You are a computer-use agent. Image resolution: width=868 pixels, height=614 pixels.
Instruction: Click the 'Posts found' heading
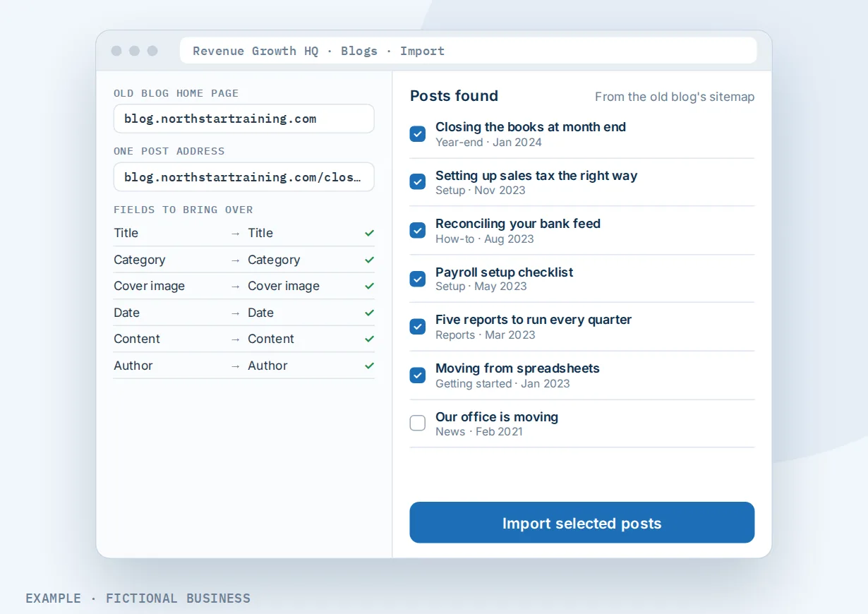tap(454, 96)
